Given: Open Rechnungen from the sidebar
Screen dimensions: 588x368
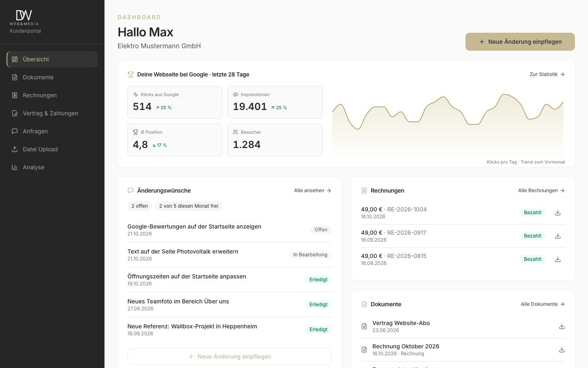Looking at the screenshot, I should coord(52,95).
